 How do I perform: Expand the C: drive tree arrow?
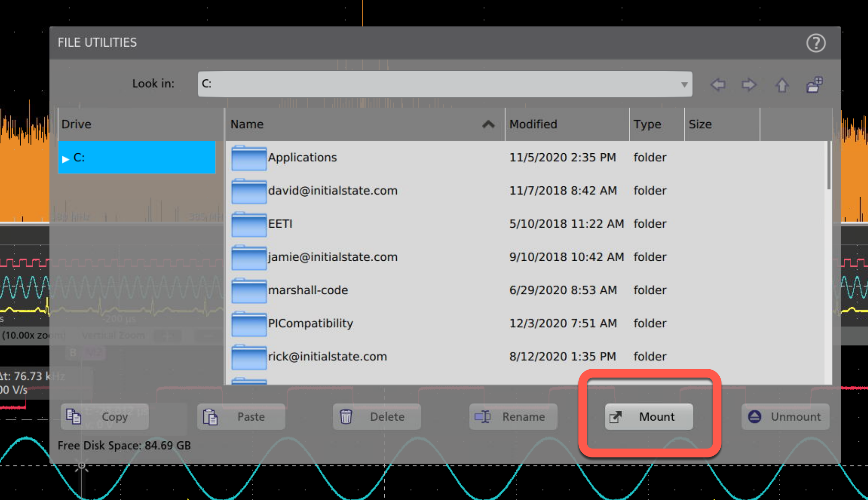click(x=65, y=159)
